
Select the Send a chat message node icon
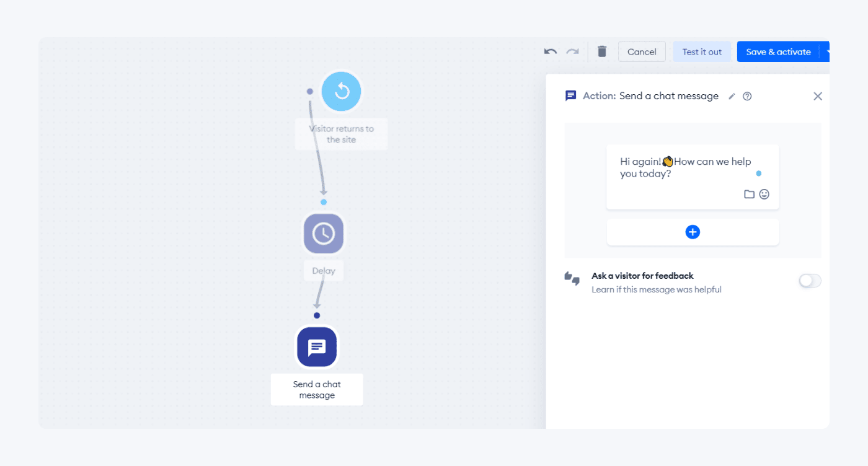click(x=317, y=347)
